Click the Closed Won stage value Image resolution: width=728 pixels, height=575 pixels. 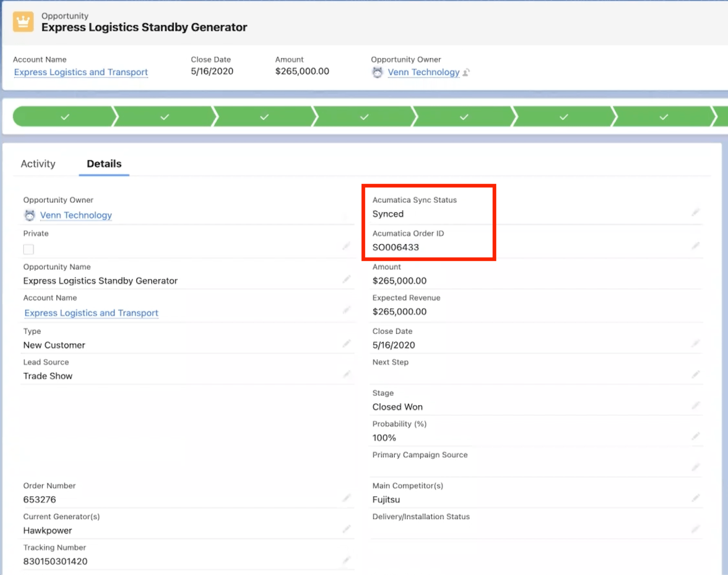pyautogui.click(x=397, y=407)
